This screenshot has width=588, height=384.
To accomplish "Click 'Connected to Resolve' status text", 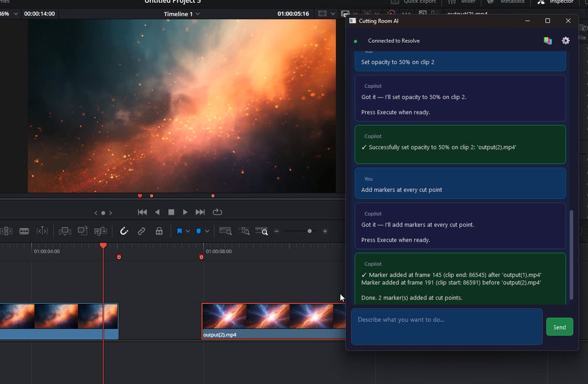I will coord(394,40).
